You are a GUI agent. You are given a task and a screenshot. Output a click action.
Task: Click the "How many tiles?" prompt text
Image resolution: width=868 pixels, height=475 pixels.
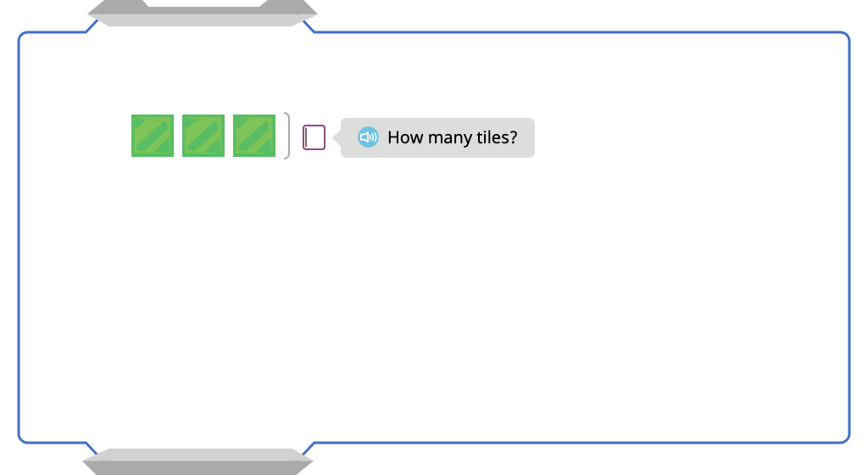tap(453, 137)
